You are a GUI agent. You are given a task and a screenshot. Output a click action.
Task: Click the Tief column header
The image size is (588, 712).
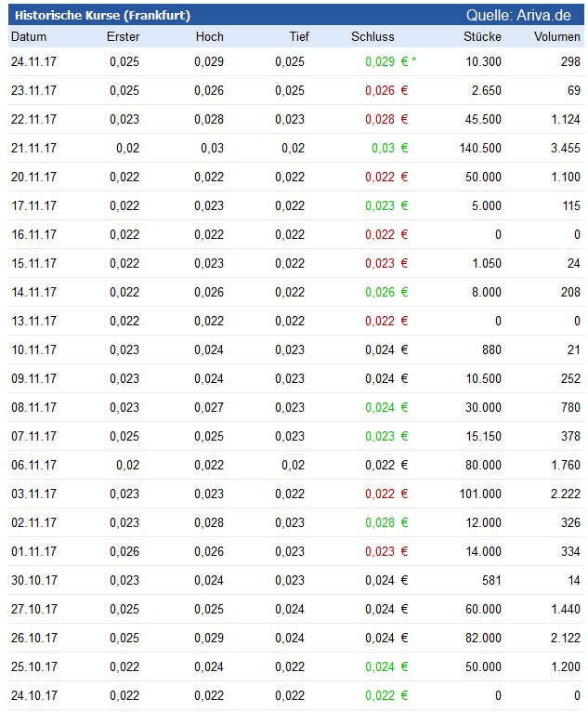pos(298,37)
